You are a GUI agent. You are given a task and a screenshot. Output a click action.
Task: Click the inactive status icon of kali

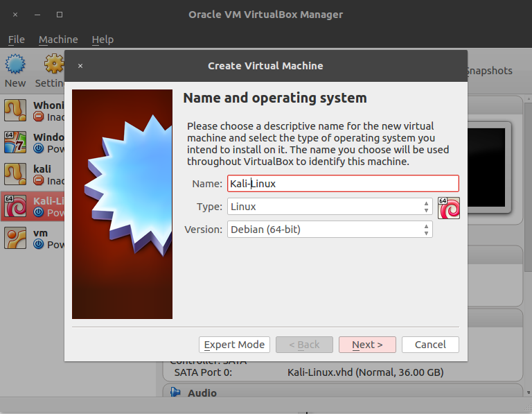point(39,180)
